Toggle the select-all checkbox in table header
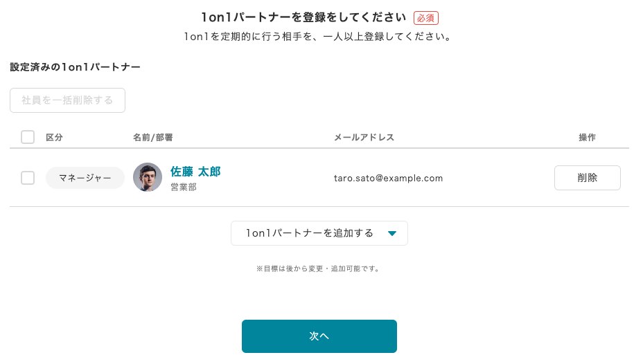The height and width of the screenshot is (364, 643). click(28, 137)
